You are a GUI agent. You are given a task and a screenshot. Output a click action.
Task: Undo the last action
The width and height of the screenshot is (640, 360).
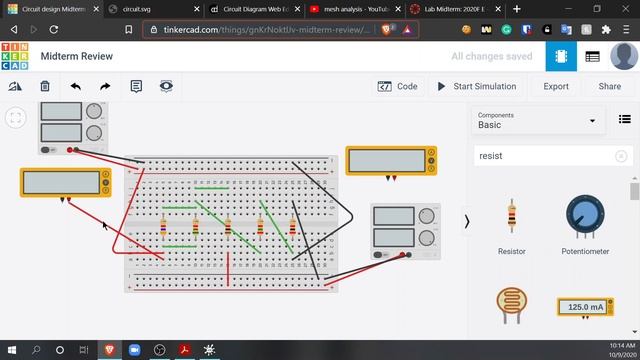(x=76, y=86)
